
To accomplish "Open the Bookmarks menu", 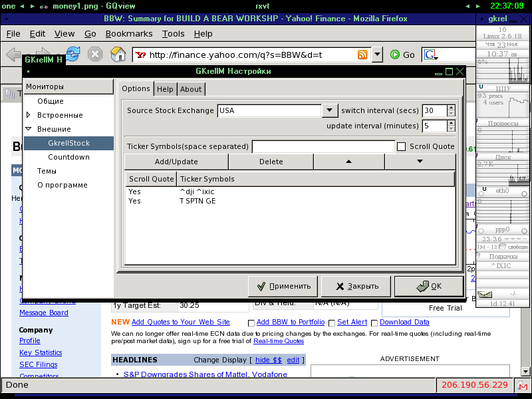I will (129, 34).
